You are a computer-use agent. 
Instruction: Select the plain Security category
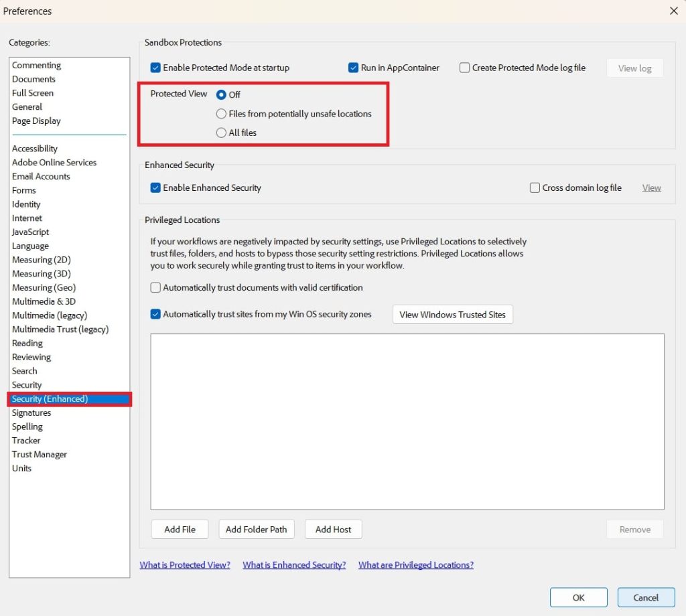pos(27,385)
